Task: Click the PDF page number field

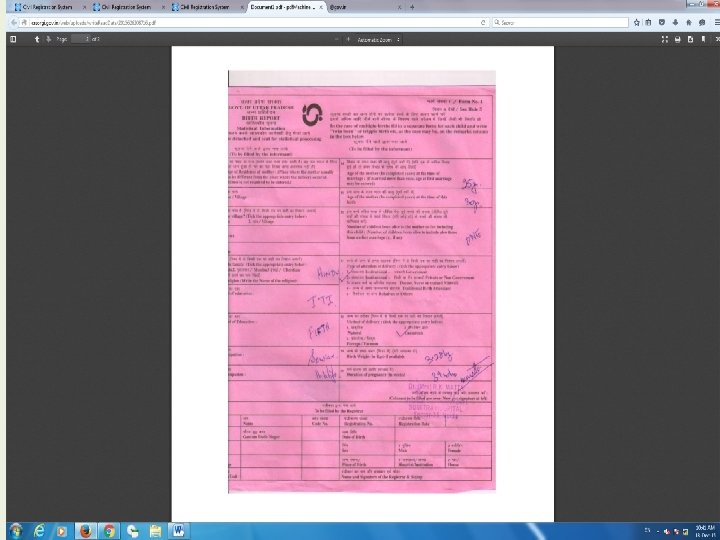Action: 80,39
